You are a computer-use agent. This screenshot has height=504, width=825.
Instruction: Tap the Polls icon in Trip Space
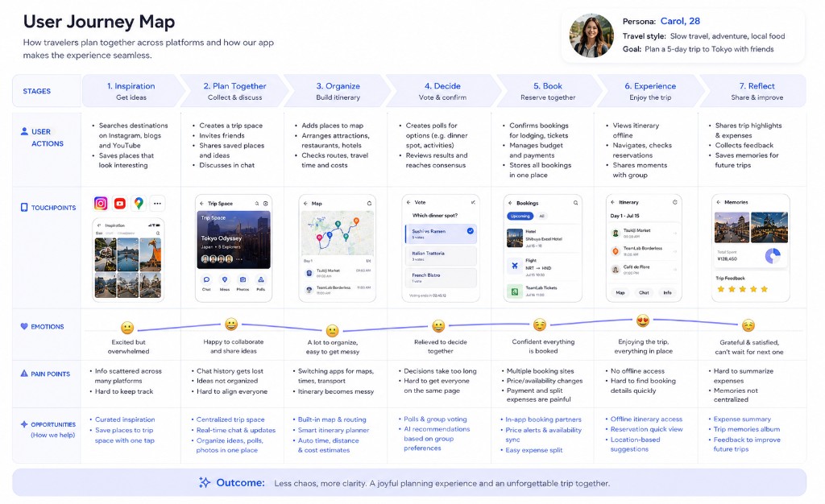pyautogui.click(x=260, y=280)
